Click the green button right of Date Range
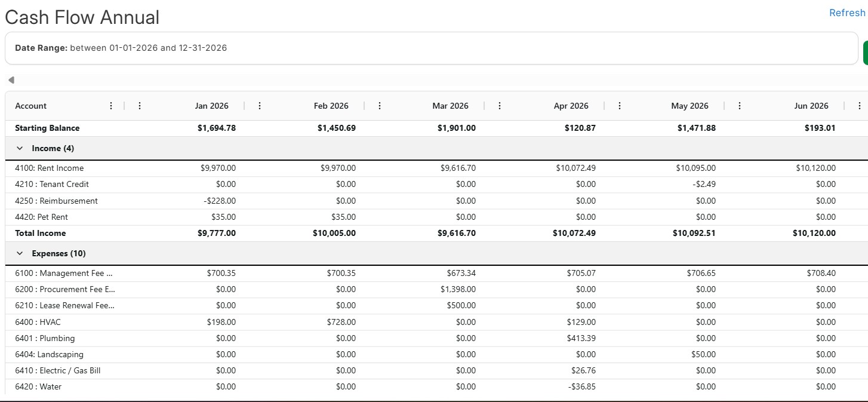 (866, 53)
